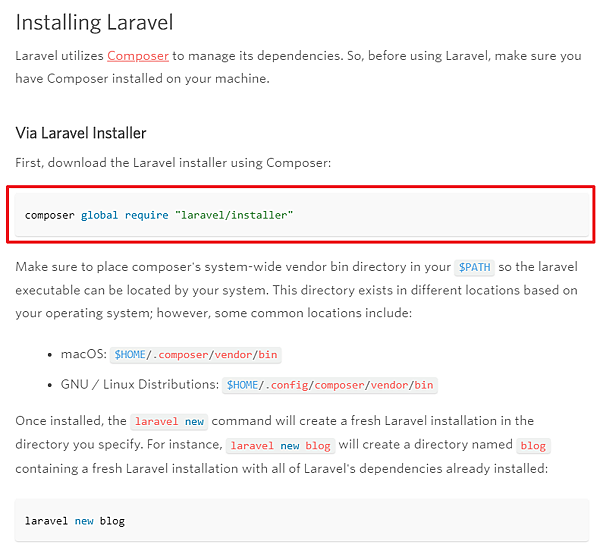The width and height of the screenshot is (600, 554).
Task: Click the sentence "First, download the Laravel installer"
Action: point(173,163)
